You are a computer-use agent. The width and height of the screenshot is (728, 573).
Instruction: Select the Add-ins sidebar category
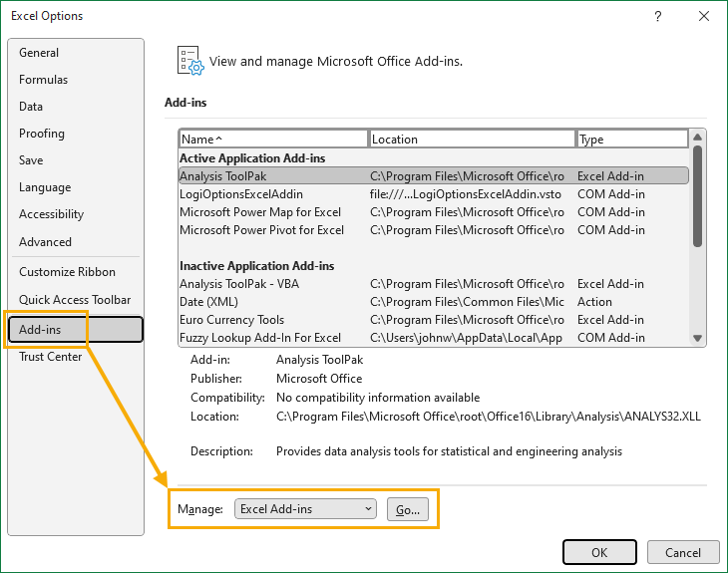click(76, 330)
